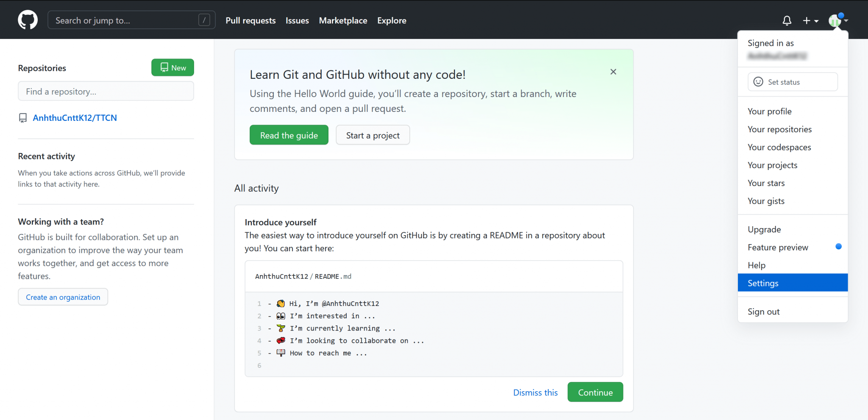Toggle the Feature preview blue dot
868x420 pixels.
tap(838, 246)
